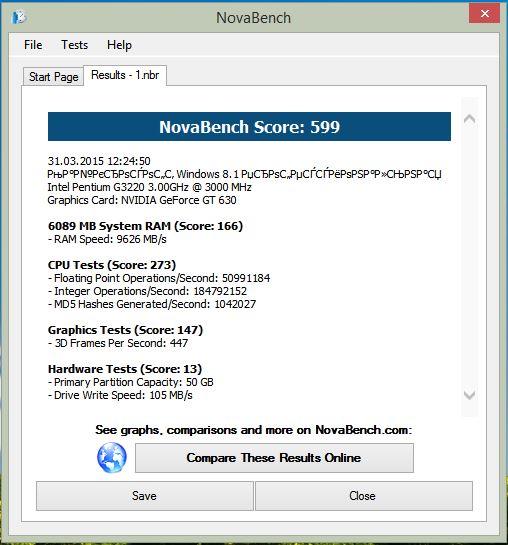
Task: Click the Hardware Tests (Score: 13) heading
Action: 125,369
